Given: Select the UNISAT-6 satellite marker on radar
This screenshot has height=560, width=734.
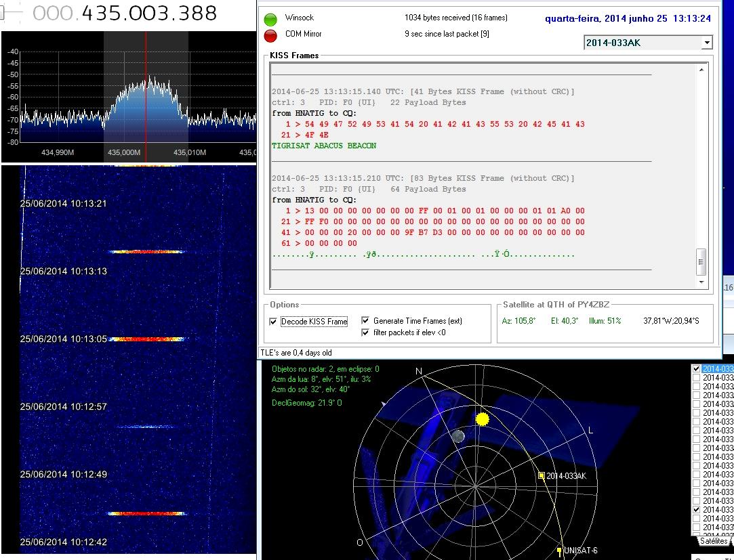Looking at the screenshot, I should pyautogui.click(x=559, y=550).
